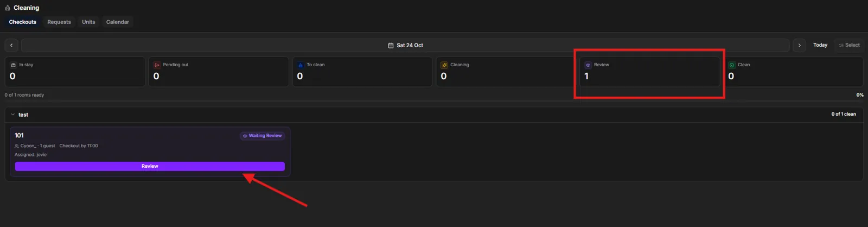Click the Cleaning sparkle icon
The width and height of the screenshot is (868, 227).
click(444, 65)
